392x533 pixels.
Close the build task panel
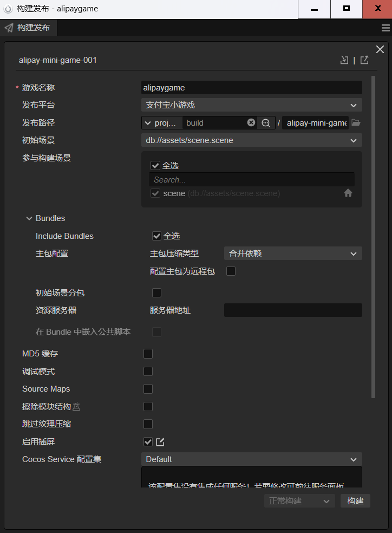[x=380, y=49]
